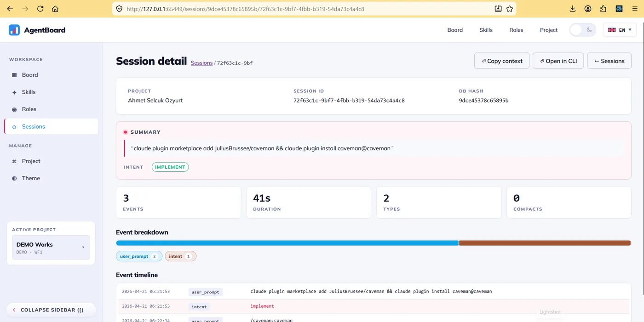Click the Open in CLI button
The width and height of the screenshot is (644, 322).
tap(558, 61)
